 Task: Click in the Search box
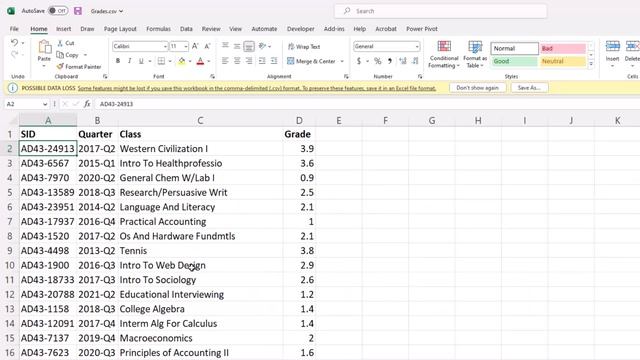[x=440, y=11]
